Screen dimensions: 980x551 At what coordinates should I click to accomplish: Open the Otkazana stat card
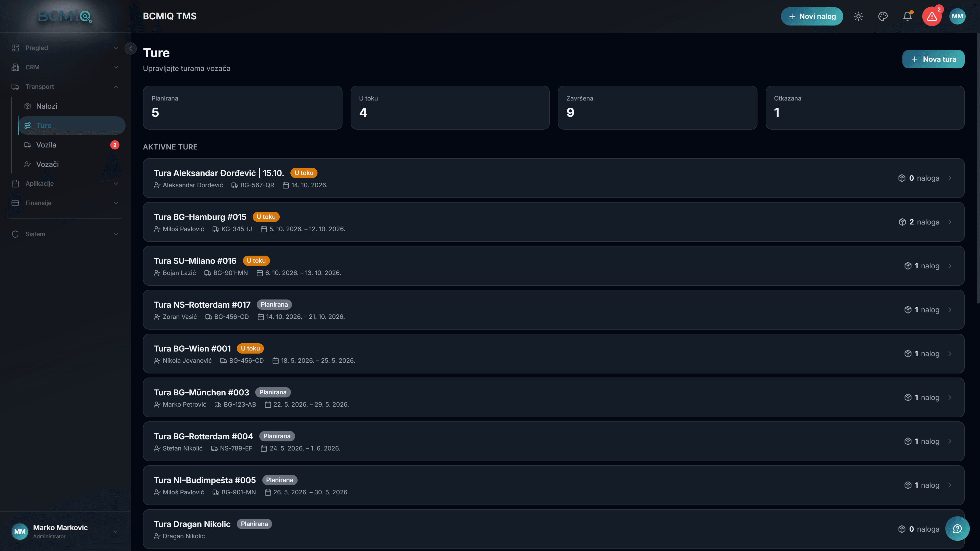point(865,108)
